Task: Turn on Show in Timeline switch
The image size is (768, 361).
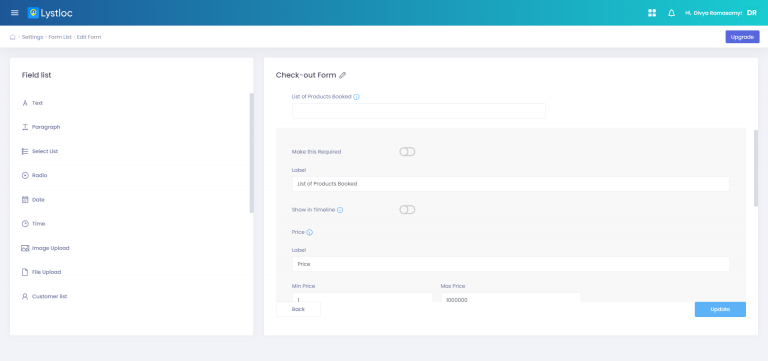Action: [x=407, y=210]
